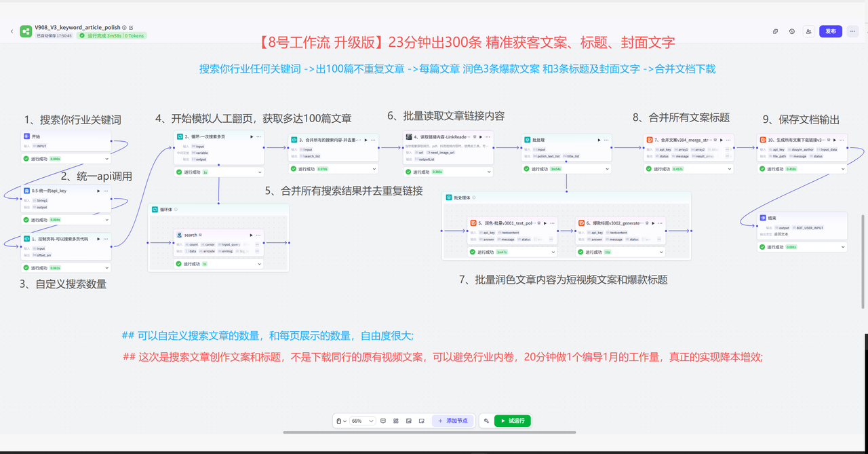Expand search node run result
Image resolution: width=868 pixels, height=454 pixels.
[x=260, y=264]
